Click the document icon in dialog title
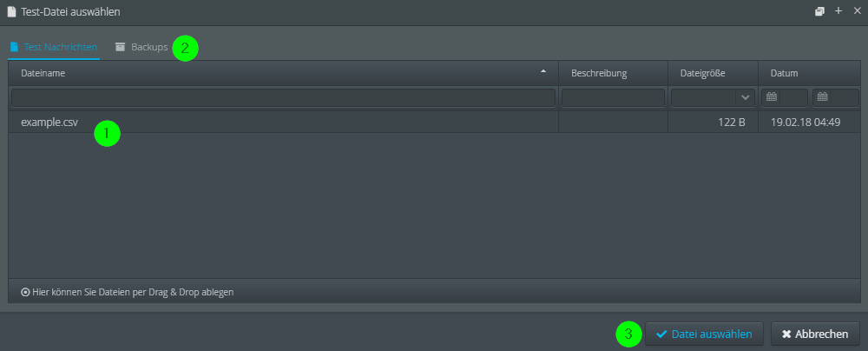868x351 pixels. (11, 11)
